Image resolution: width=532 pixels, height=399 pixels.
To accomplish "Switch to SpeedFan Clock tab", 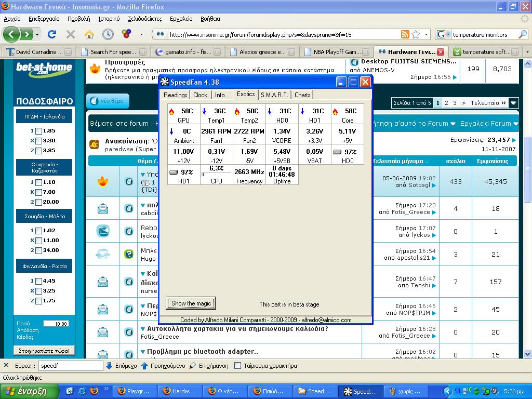I will coord(200,95).
